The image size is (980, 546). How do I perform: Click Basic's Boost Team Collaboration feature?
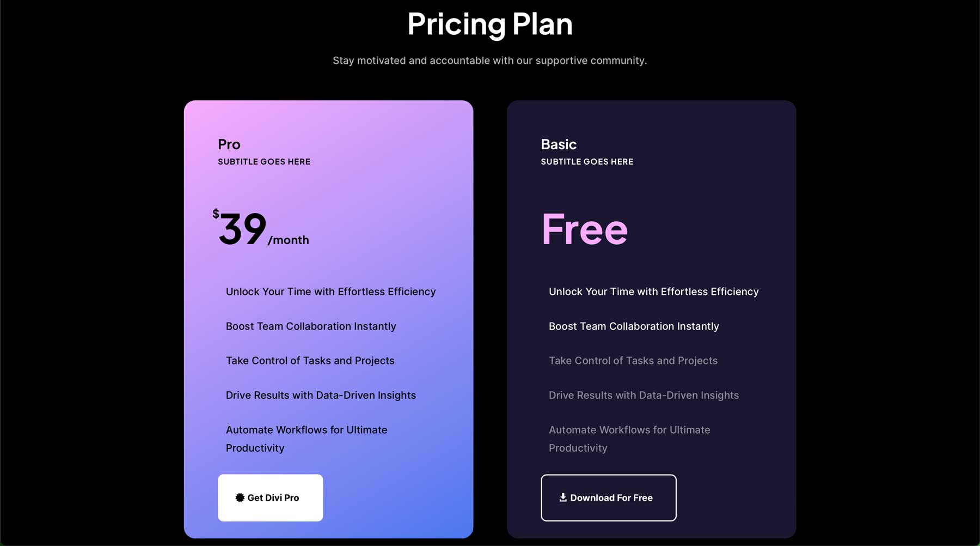[634, 326]
